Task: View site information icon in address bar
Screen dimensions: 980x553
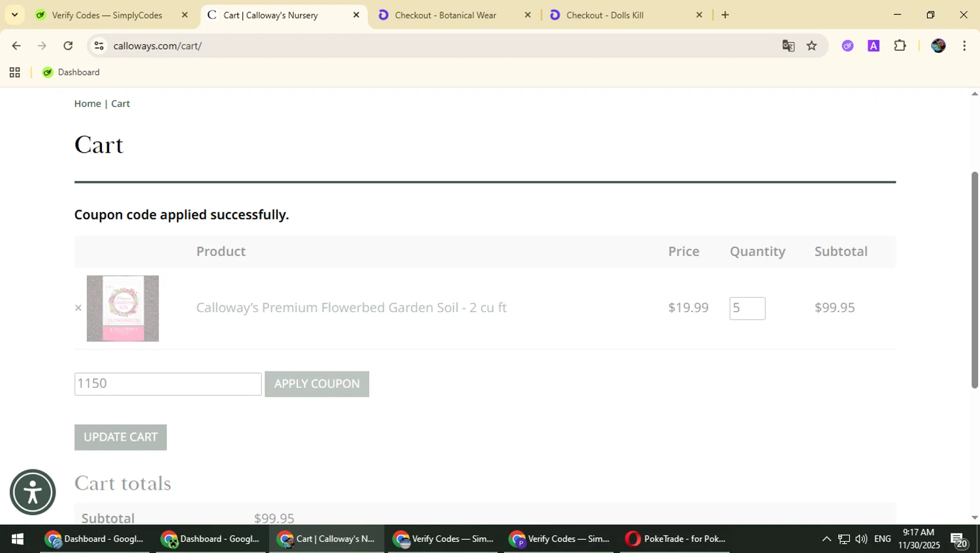Action: pyautogui.click(x=99, y=46)
